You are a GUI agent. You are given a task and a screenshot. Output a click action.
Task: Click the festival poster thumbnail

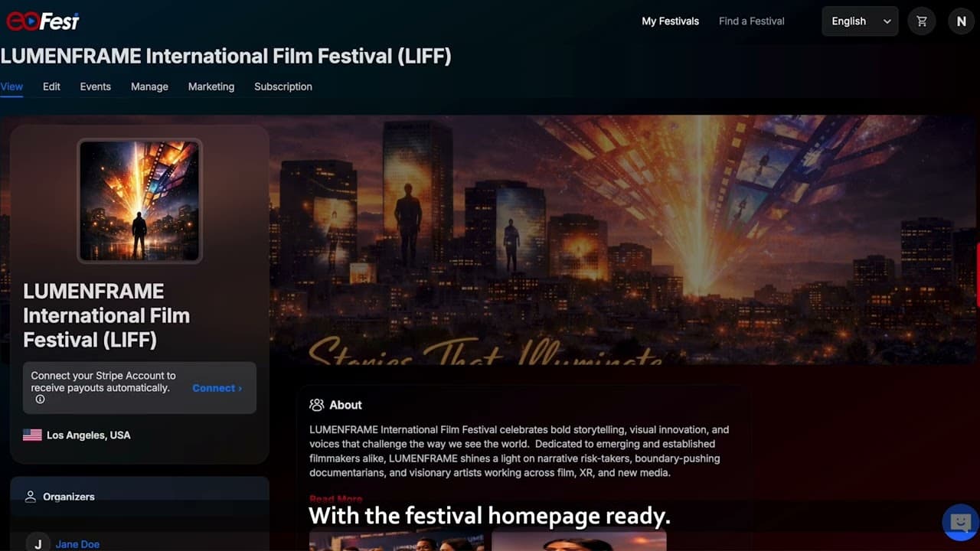pyautogui.click(x=139, y=201)
